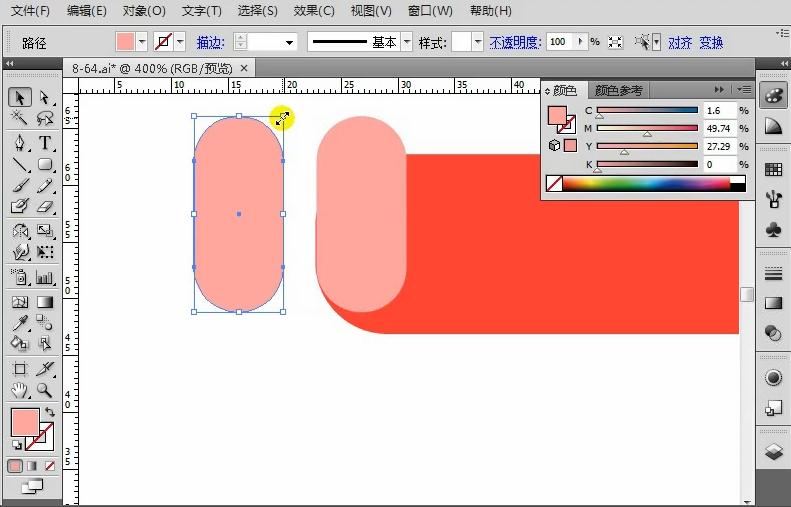Activate the Hand tool
Screen dimensions: 791x507
pos(20,390)
